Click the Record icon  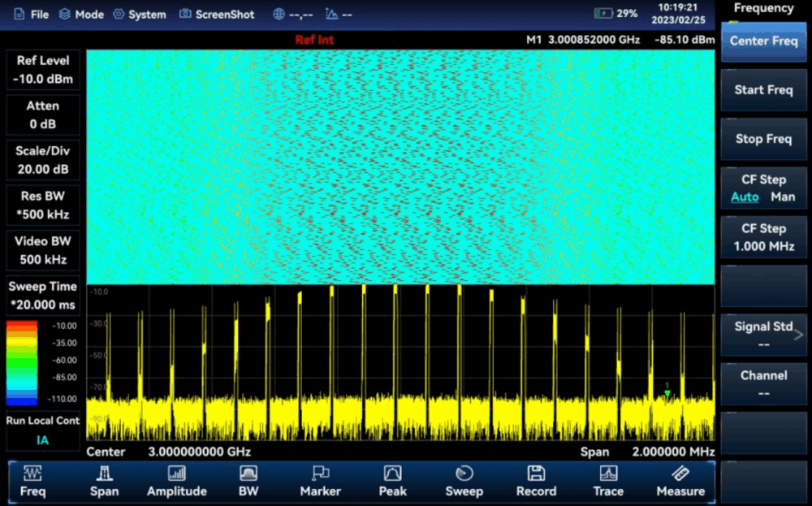(x=536, y=474)
